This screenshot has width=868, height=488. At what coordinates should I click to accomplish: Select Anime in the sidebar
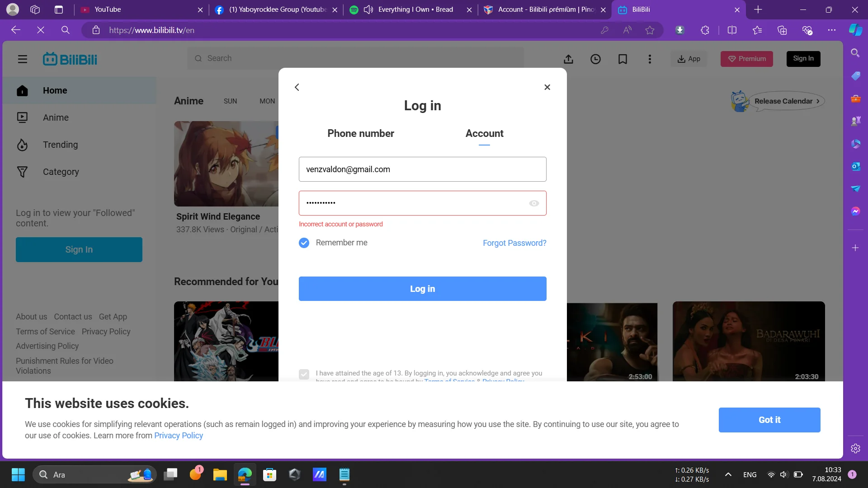click(x=80, y=117)
